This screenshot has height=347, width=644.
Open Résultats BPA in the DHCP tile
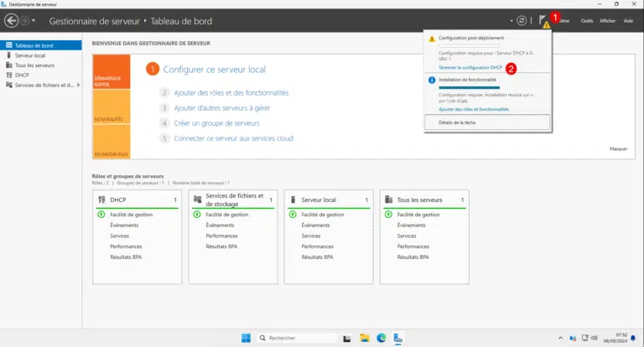coord(126,257)
